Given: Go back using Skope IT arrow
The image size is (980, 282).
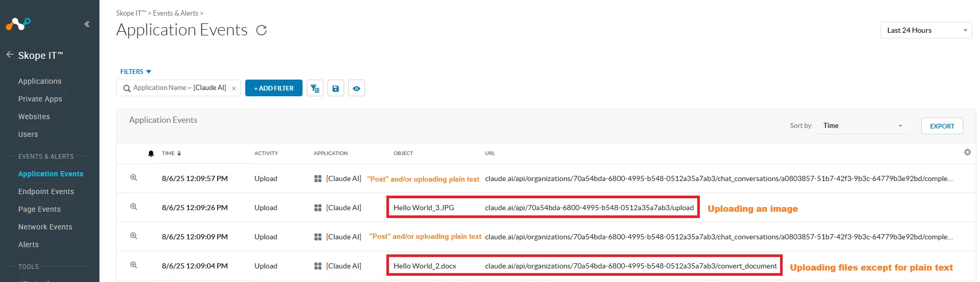Looking at the screenshot, I should pyautogui.click(x=10, y=54).
